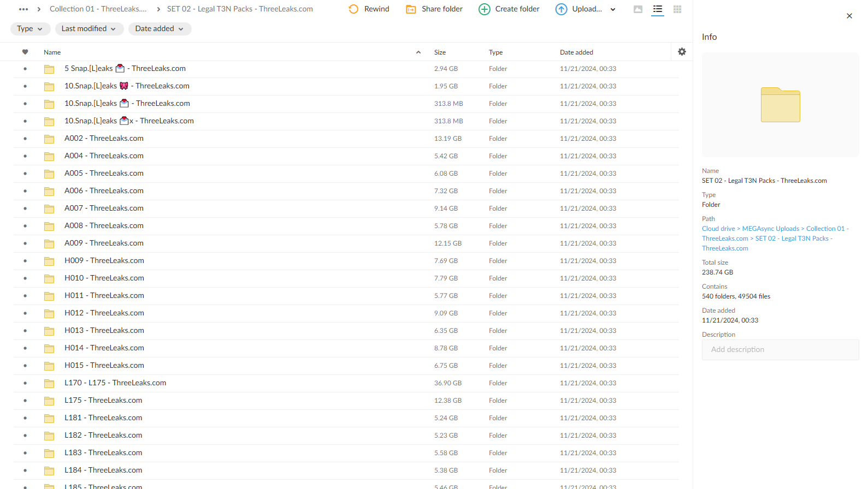
Task: Click the Add description field
Action: pos(780,350)
